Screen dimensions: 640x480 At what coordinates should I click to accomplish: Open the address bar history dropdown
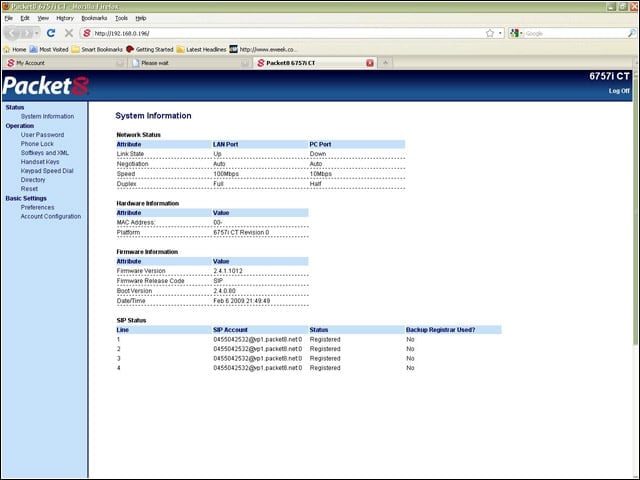[x=500, y=33]
